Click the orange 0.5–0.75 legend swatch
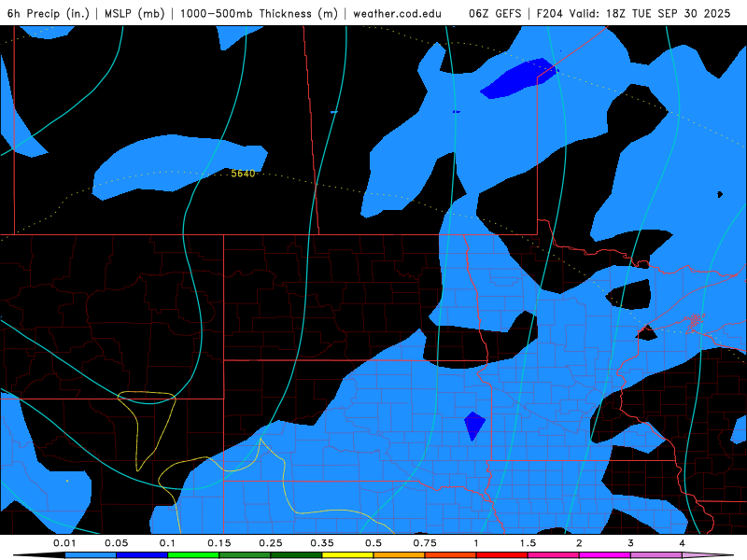The width and height of the screenshot is (747, 560). [400, 555]
